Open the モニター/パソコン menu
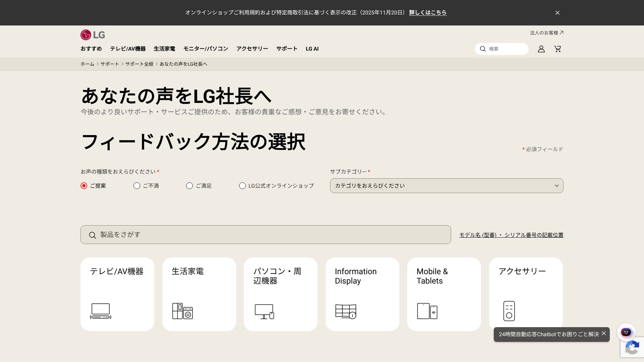644x362 pixels. pyautogui.click(x=206, y=49)
